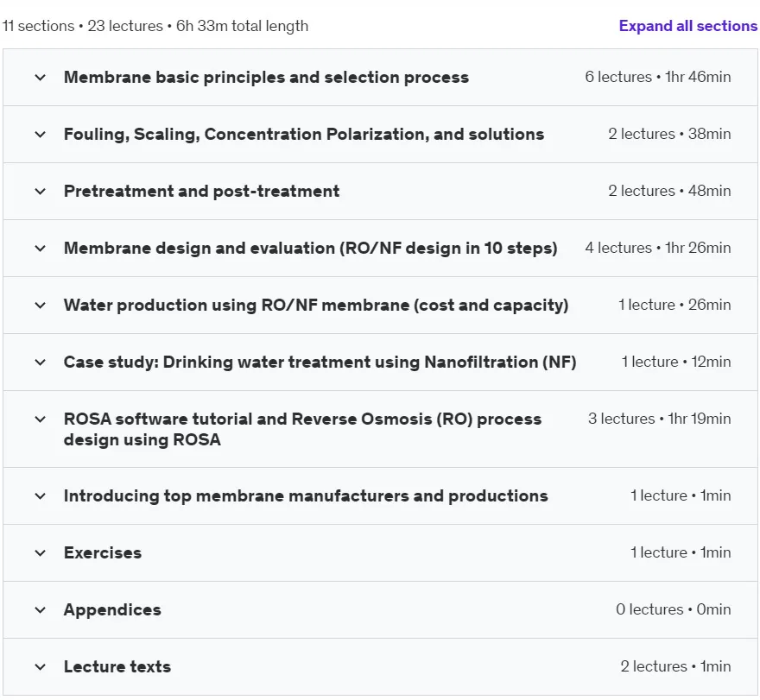Open chevron next to Pretreatment and post-treatment
Viewport: 760px width, 700px height.
coord(41,192)
